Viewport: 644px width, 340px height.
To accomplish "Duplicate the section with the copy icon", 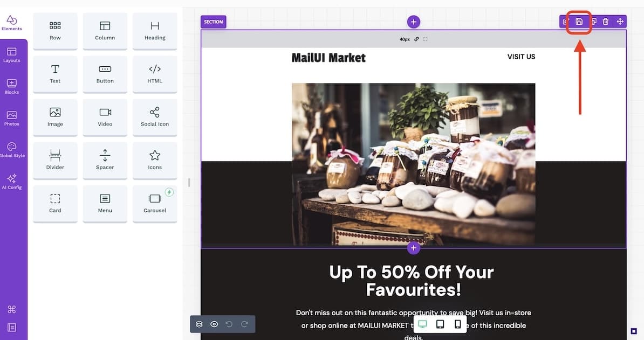I will click(x=593, y=22).
